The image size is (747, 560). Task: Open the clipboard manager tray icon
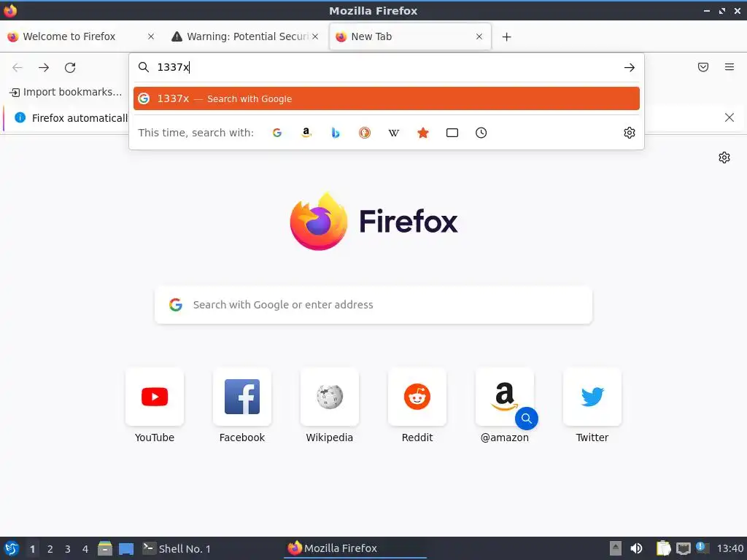(663, 548)
